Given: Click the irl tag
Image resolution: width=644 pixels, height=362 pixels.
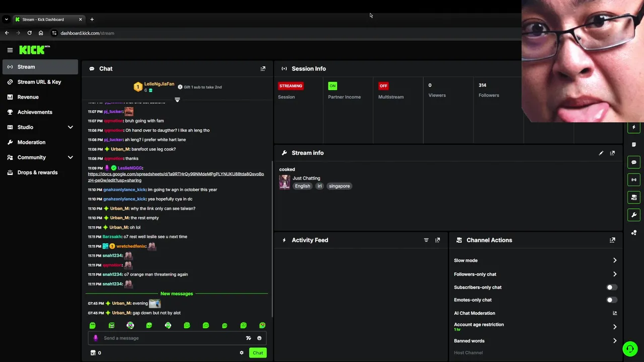Looking at the screenshot, I should click(319, 186).
